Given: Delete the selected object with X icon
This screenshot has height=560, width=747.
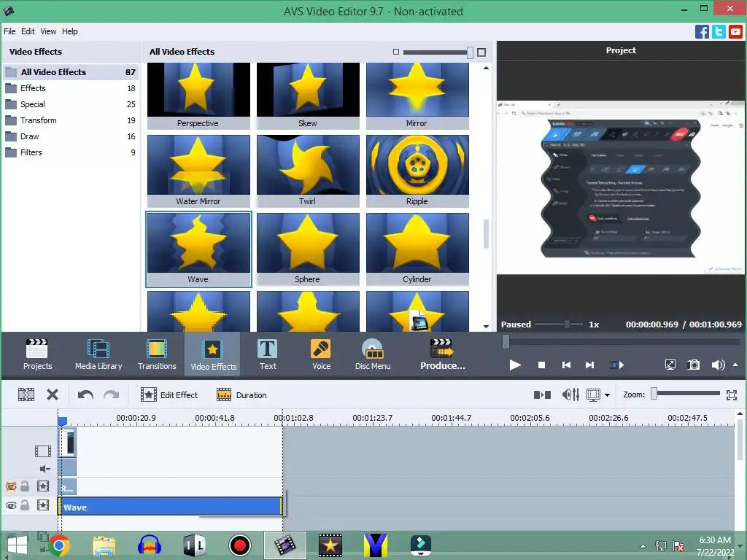Looking at the screenshot, I should pyautogui.click(x=53, y=394).
